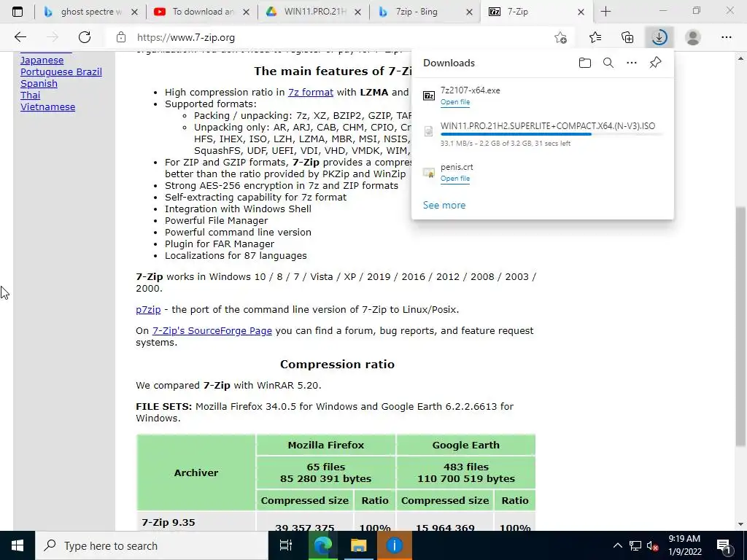Open the notification center icon

(x=724, y=545)
